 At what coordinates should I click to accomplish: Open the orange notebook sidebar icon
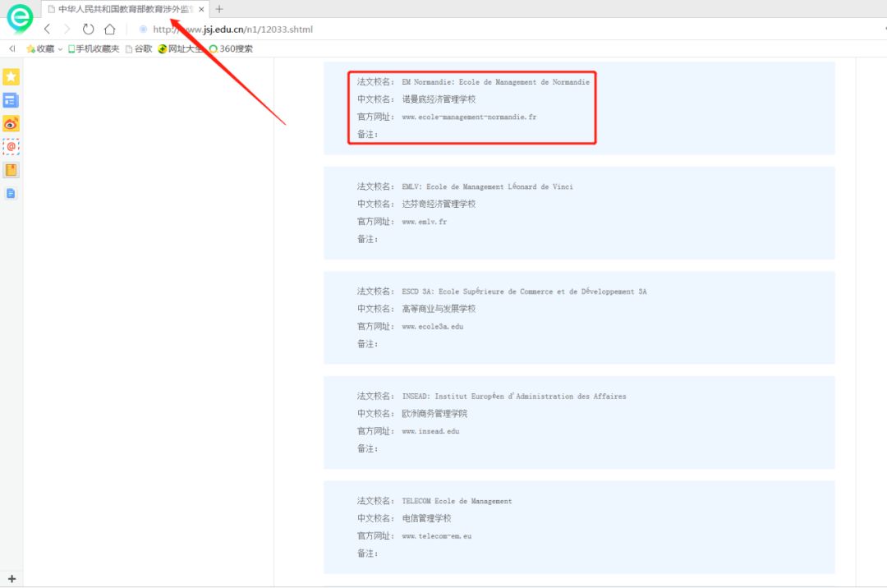click(x=11, y=170)
